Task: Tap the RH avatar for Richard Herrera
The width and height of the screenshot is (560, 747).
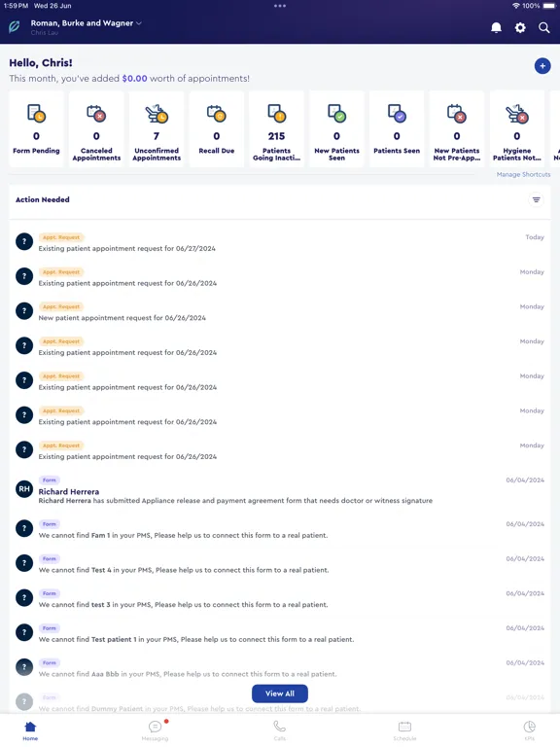Action: pos(24,489)
